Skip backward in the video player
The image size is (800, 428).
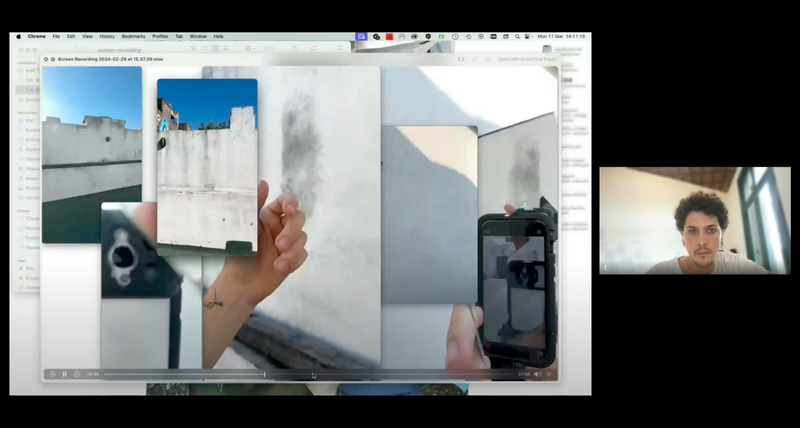(x=52, y=374)
